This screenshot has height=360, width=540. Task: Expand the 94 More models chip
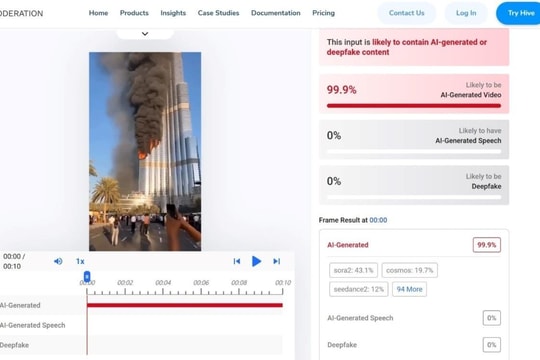point(409,289)
